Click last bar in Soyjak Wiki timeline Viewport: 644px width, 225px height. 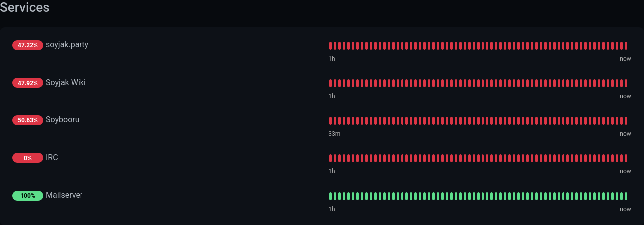click(x=626, y=83)
